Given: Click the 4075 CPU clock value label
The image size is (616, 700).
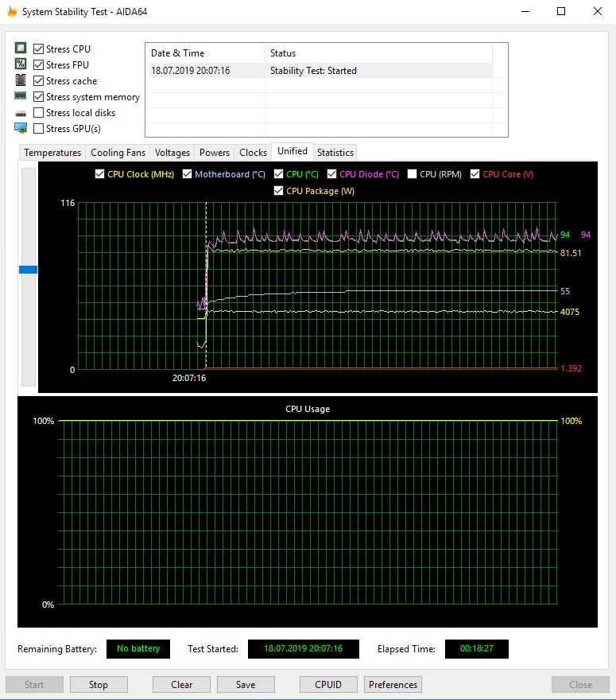Looking at the screenshot, I should pyautogui.click(x=570, y=312).
